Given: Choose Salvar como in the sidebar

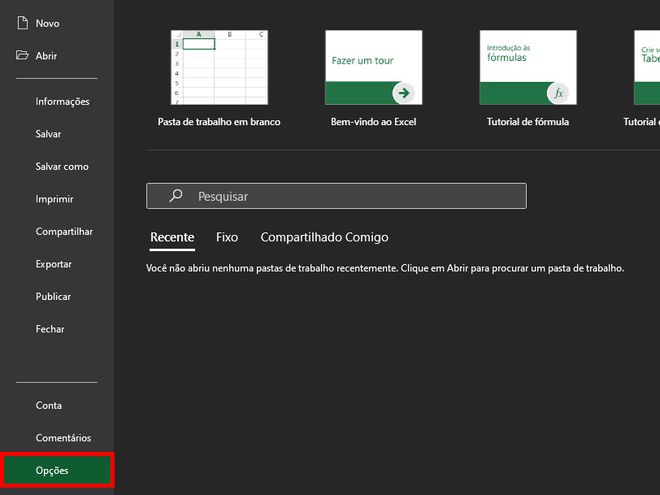Looking at the screenshot, I should tap(62, 166).
